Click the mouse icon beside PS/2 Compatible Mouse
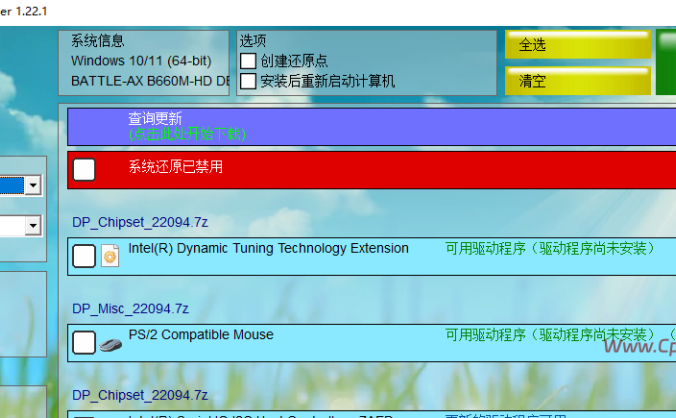 pos(110,345)
